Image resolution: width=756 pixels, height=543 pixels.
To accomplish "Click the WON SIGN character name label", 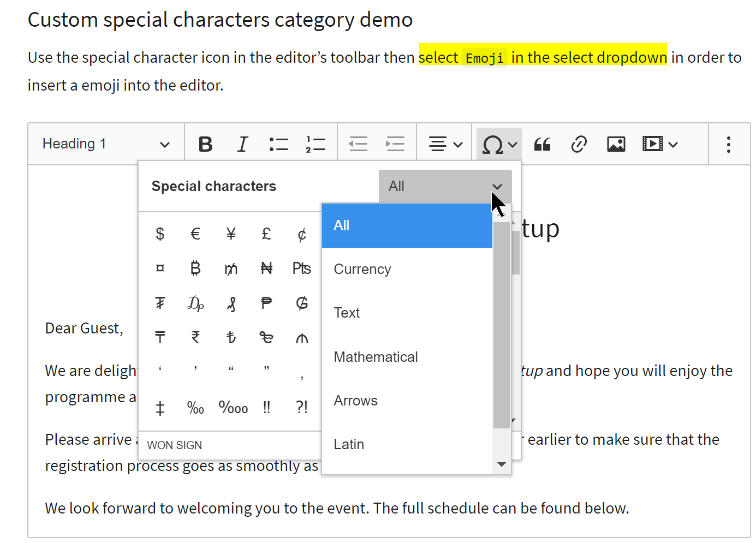I will [x=175, y=445].
